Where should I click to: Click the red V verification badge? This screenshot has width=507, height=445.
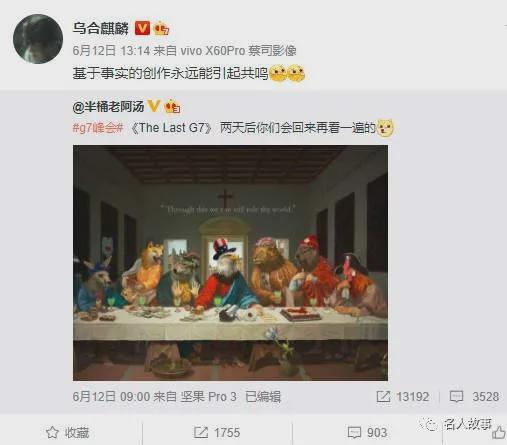click(x=142, y=28)
